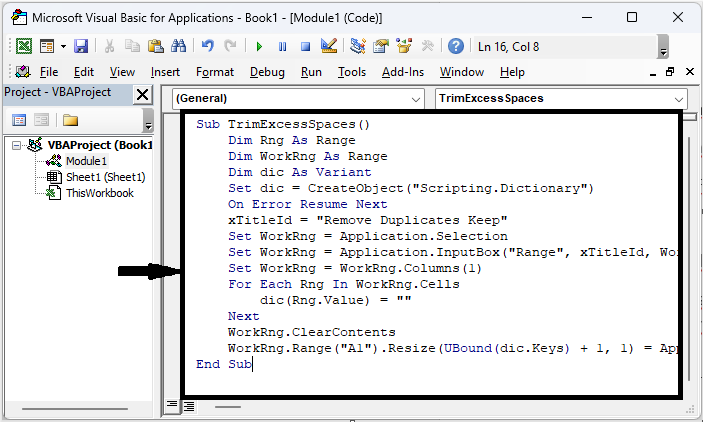Open the Tools menu

(x=352, y=72)
